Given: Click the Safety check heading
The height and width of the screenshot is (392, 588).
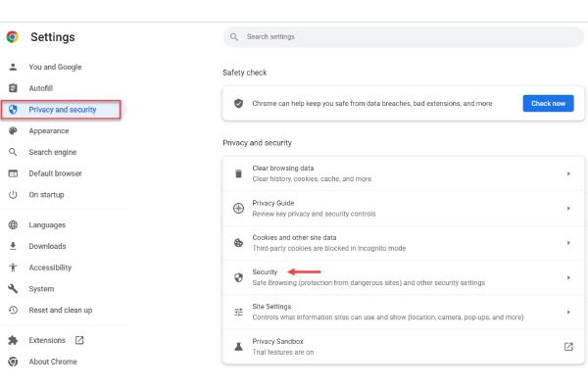Looking at the screenshot, I should pos(244,73).
